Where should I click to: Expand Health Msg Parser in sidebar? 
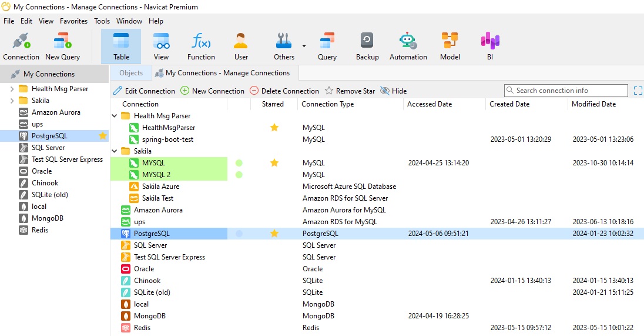[12, 89]
